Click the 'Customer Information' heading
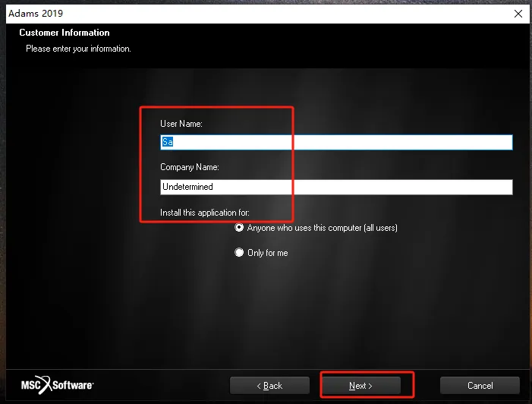Screen dimensions: 532x404 [65, 33]
